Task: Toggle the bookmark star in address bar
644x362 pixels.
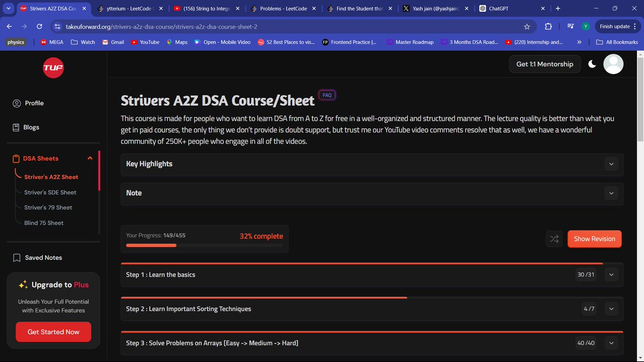Action: coord(526,26)
